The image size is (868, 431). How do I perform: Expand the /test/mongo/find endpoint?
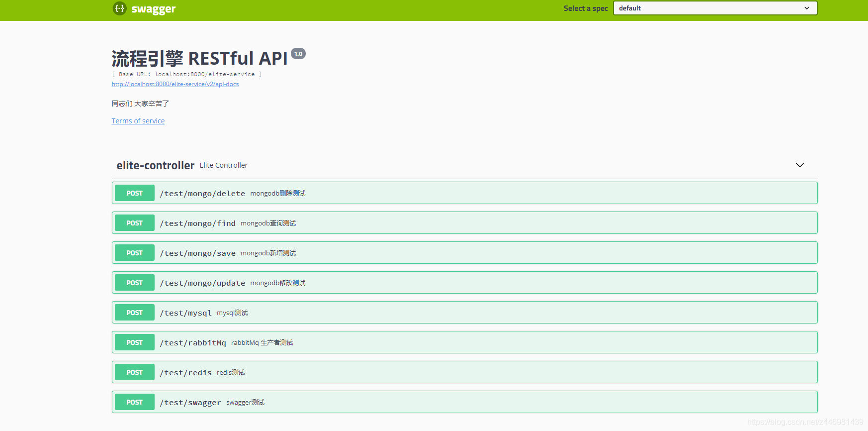click(465, 223)
